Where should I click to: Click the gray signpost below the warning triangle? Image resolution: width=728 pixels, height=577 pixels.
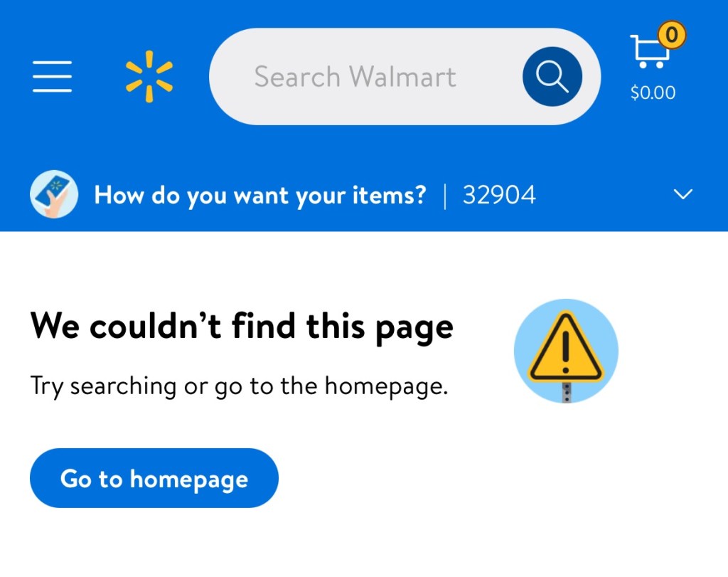coord(567,392)
